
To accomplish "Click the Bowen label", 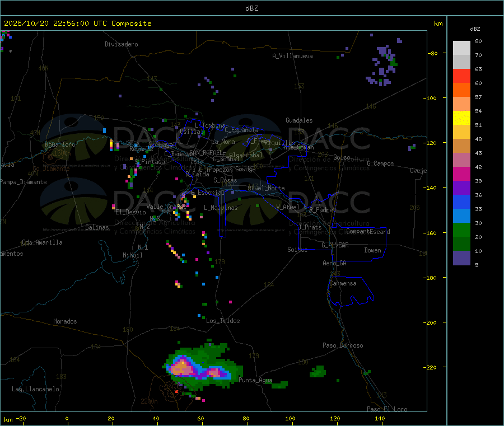I will coord(372,250).
